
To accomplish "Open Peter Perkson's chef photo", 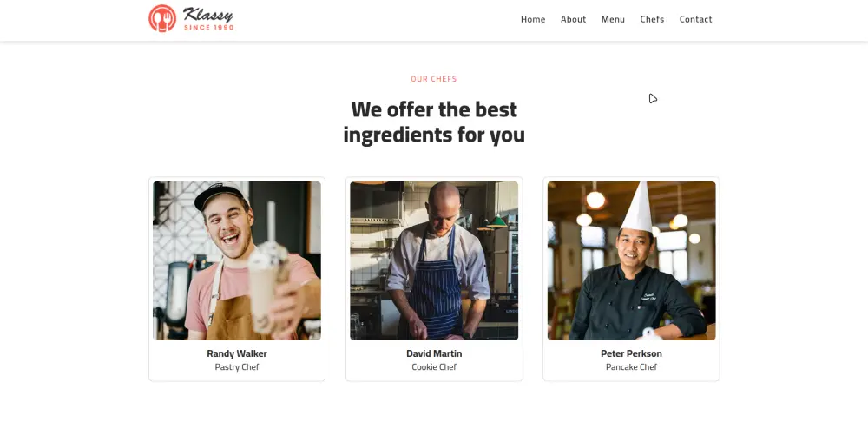I will [x=631, y=260].
